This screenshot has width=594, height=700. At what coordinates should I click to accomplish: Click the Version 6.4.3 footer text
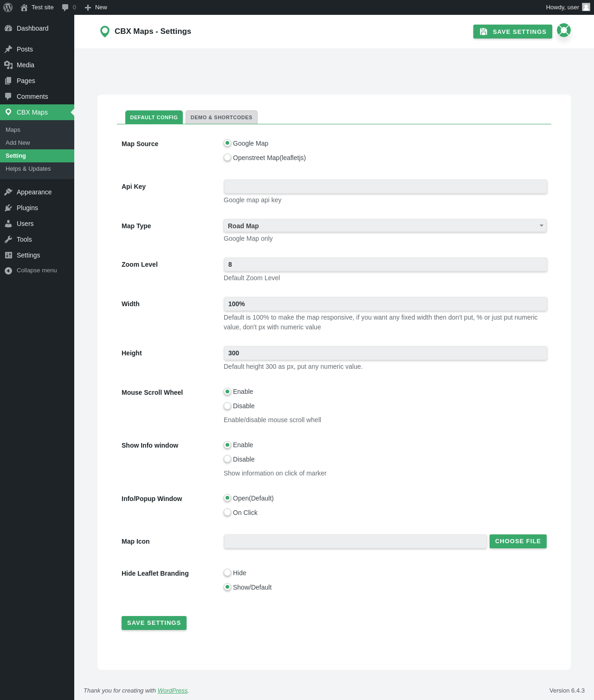[567, 691]
